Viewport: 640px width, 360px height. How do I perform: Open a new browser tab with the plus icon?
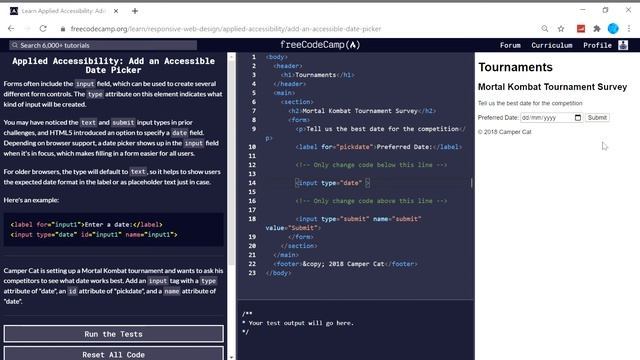135,11
